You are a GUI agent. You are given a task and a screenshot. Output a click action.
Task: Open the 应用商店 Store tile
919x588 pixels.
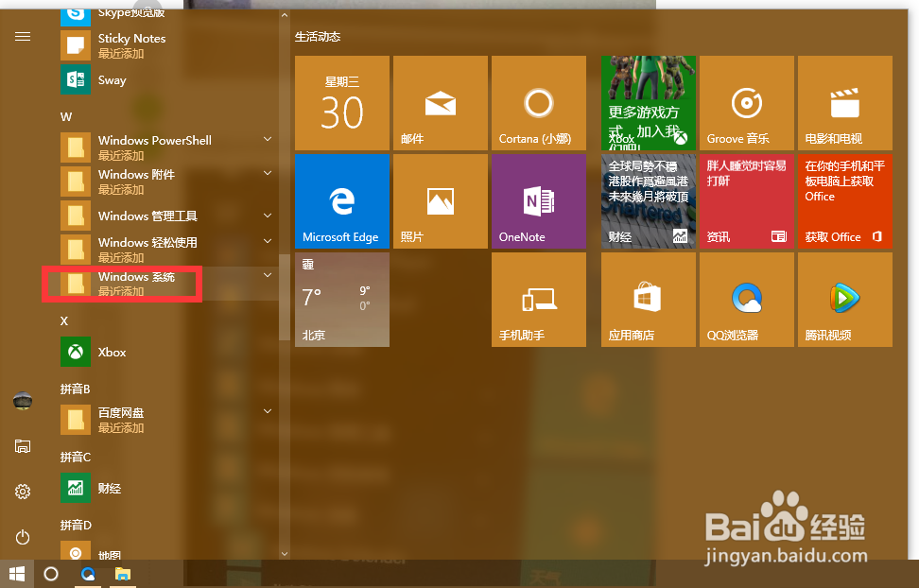(648, 300)
